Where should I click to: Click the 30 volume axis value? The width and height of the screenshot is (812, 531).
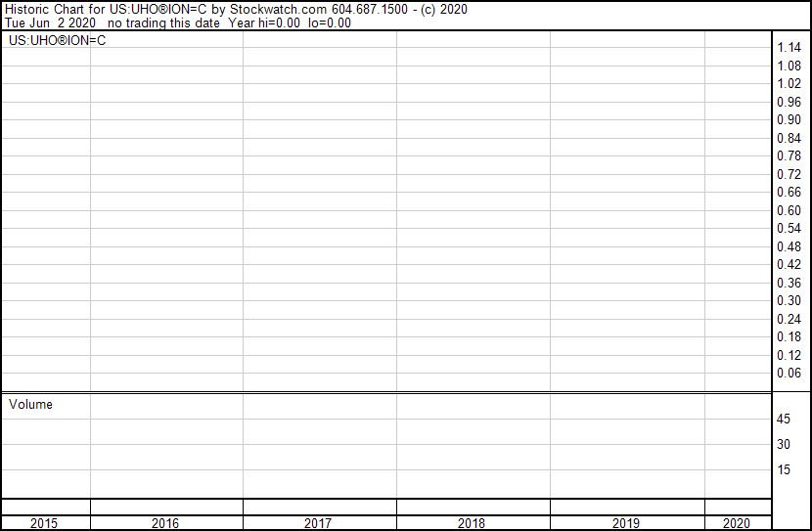tap(784, 444)
